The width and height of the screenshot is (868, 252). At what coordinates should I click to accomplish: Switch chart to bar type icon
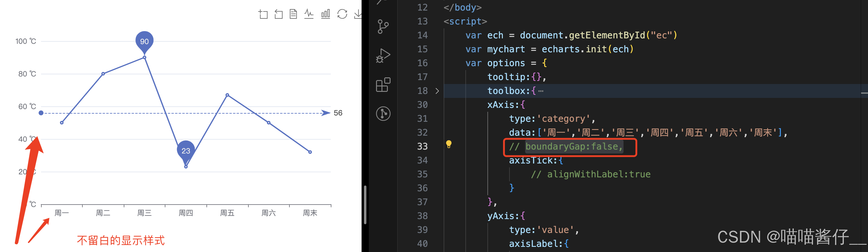pyautogui.click(x=325, y=14)
